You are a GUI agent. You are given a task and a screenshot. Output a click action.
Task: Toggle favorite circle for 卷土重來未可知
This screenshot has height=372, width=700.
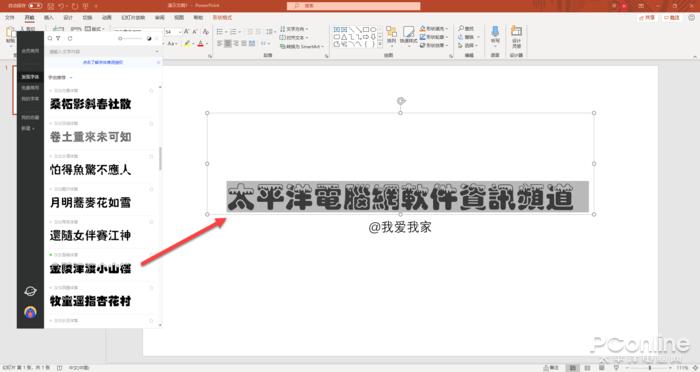pos(151,124)
